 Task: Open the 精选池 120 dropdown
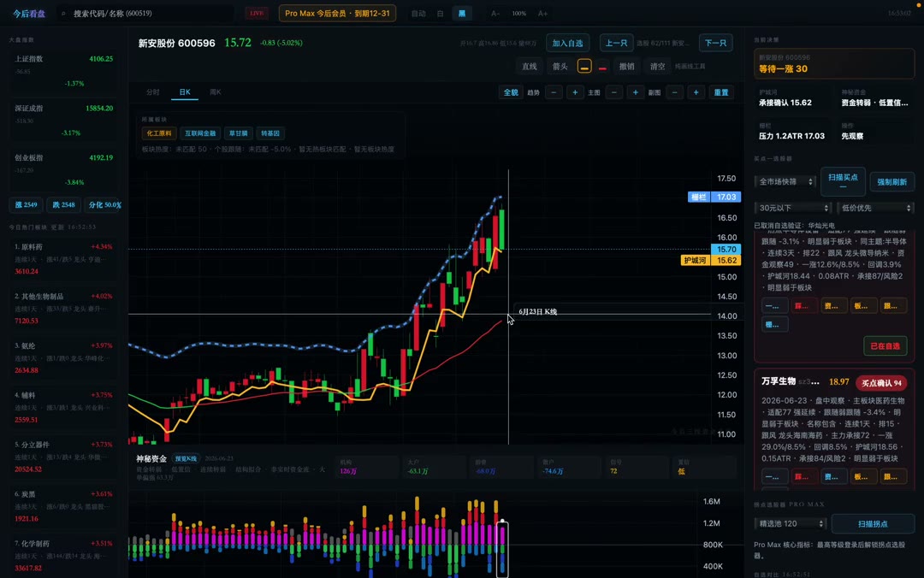[791, 523]
